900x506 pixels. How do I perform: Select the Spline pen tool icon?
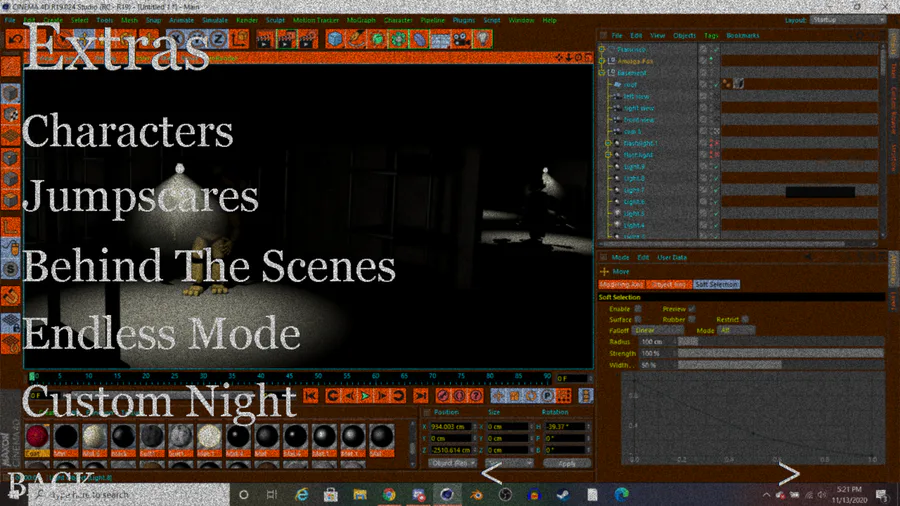click(356, 39)
